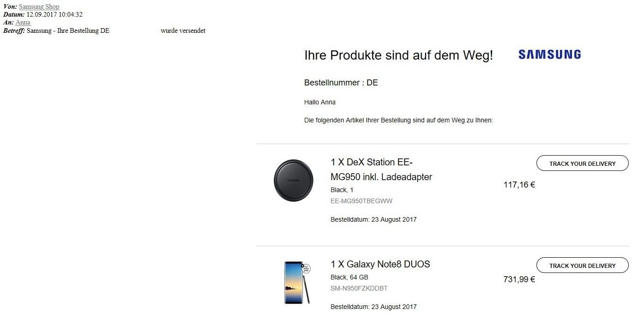Click the SM-N950FZKDDBT model code
The image size is (644, 321).
click(x=359, y=288)
